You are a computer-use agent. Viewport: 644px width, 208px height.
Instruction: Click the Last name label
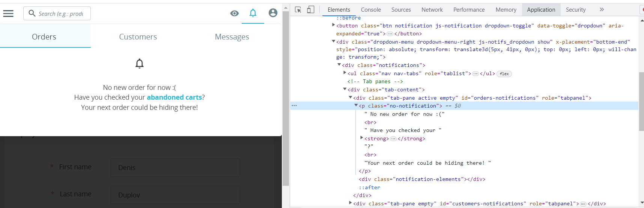(x=76, y=194)
